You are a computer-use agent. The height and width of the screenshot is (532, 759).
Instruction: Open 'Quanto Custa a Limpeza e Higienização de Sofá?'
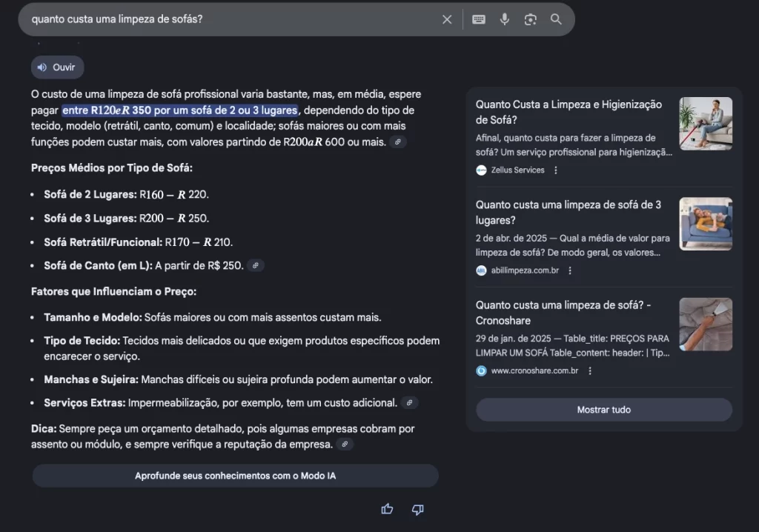(569, 112)
